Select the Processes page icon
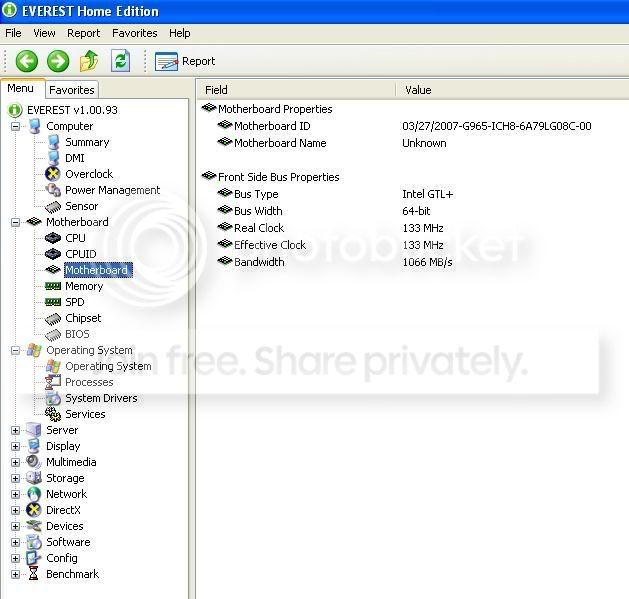 53,382
